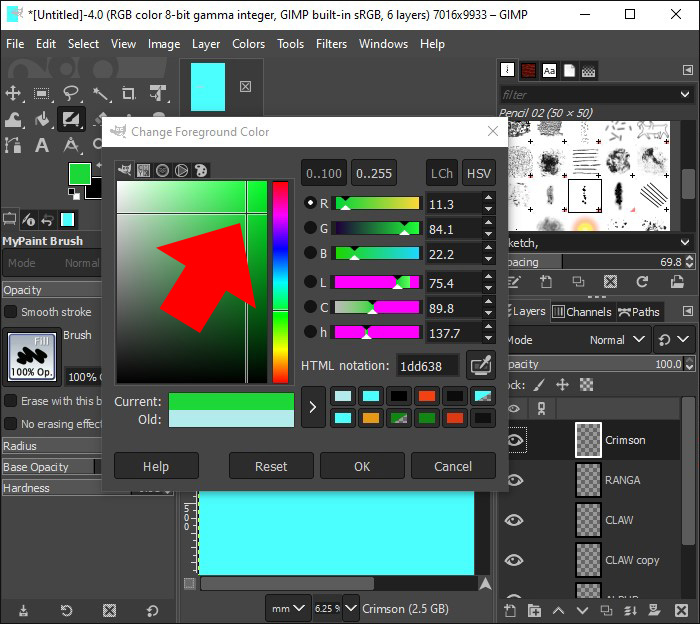The image size is (700, 624).
Task: Select the G channel radio button
Action: click(311, 228)
